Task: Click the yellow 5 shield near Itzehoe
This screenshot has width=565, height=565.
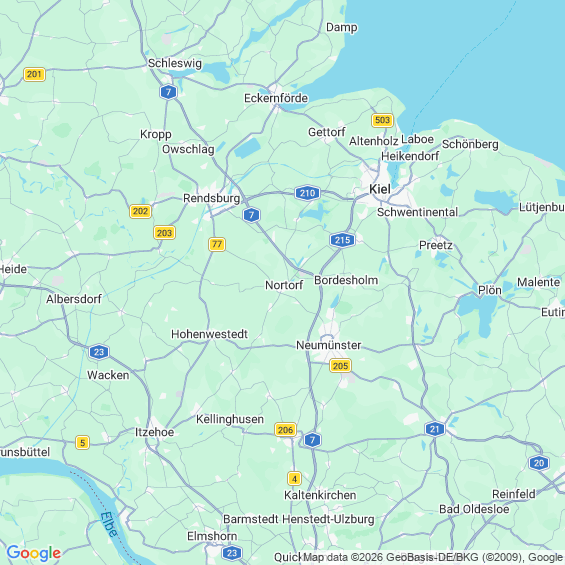Action: pos(83,442)
